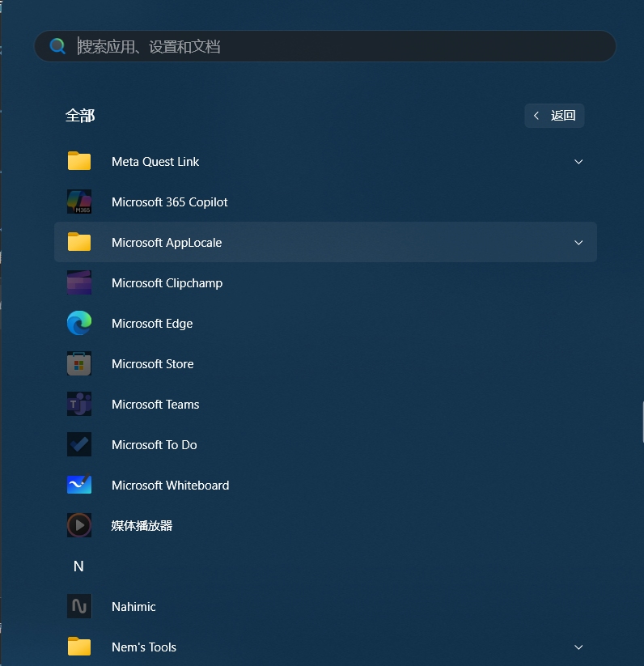
Task: Open the 媒体播放器 media player icon
Action: pyautogui.click(x=79, y=525)
